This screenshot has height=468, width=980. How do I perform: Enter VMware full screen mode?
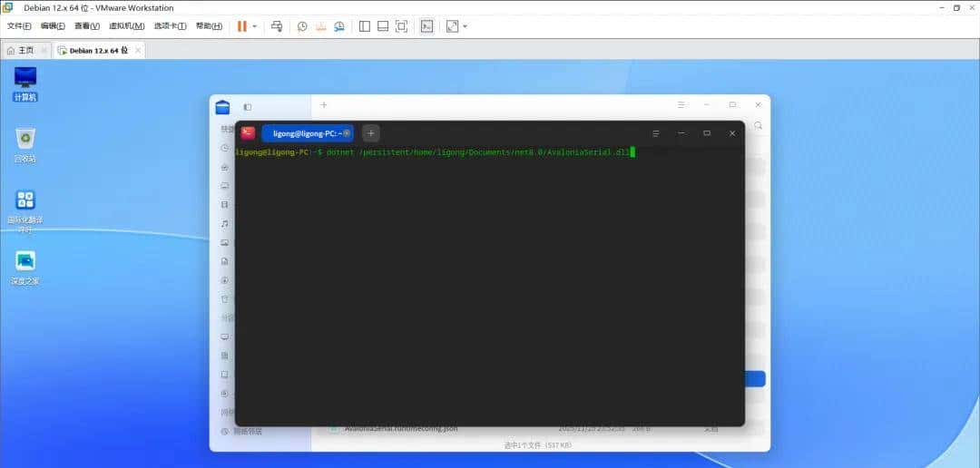[x=401, y=26]
